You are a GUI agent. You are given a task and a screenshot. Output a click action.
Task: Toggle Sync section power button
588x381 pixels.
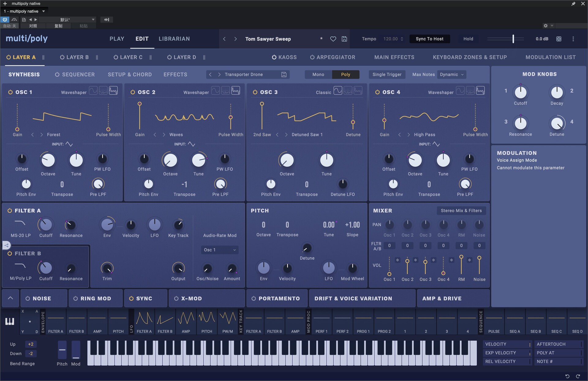tap(131, 298)
